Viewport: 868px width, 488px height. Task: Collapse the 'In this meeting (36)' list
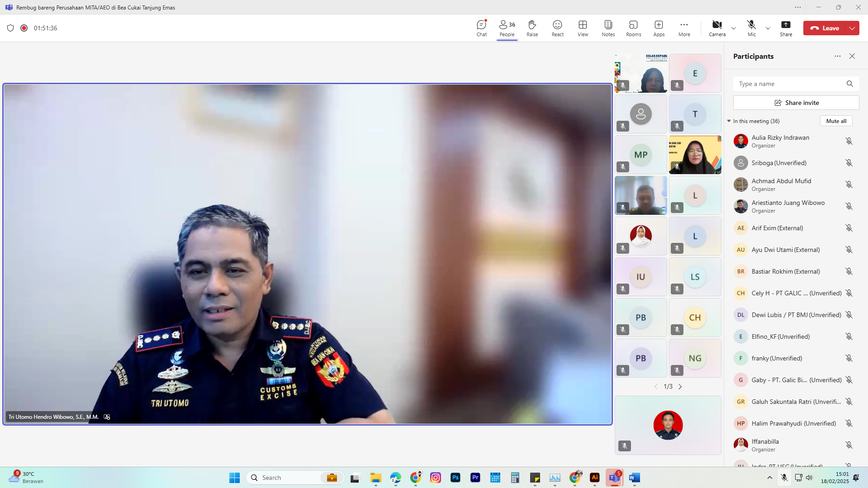point(729,121)
